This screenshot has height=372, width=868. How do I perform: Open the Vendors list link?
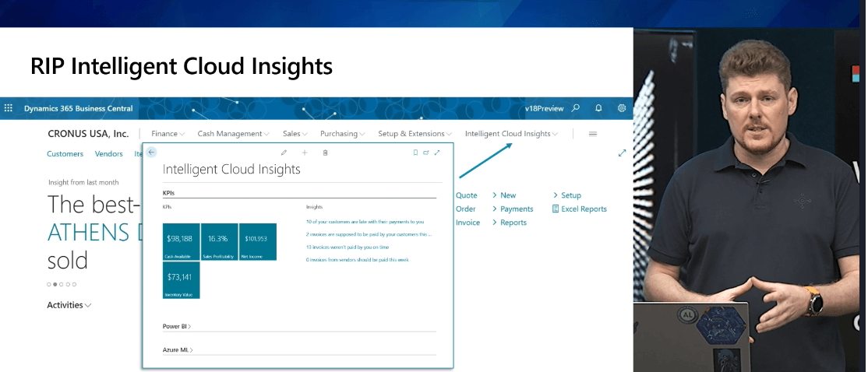click(108, 153)
